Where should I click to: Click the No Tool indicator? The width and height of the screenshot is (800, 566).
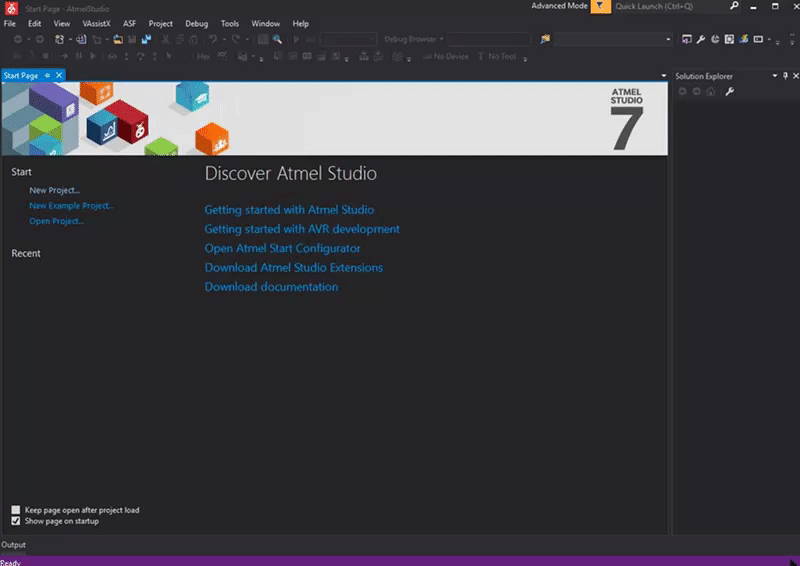coord(497,57)
